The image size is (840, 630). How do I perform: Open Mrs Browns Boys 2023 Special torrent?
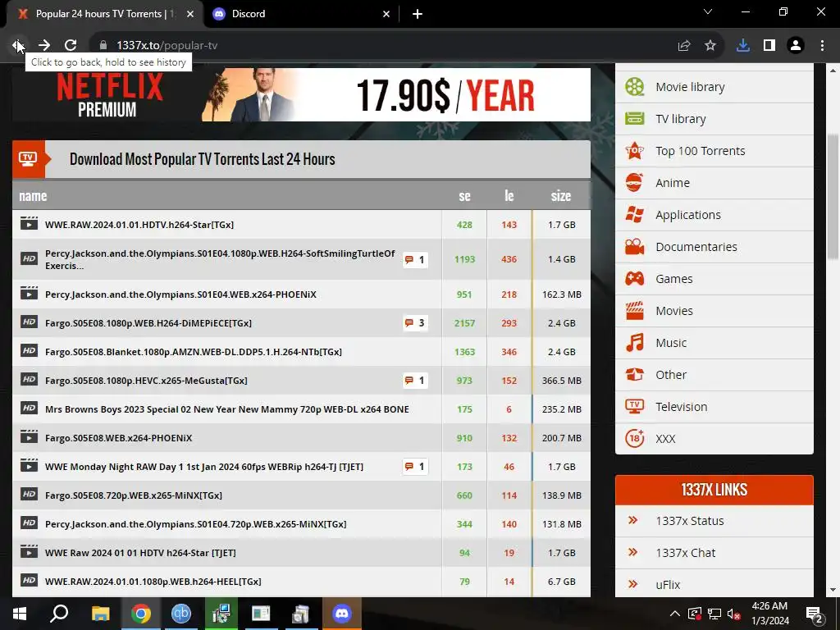click(227, 409)
